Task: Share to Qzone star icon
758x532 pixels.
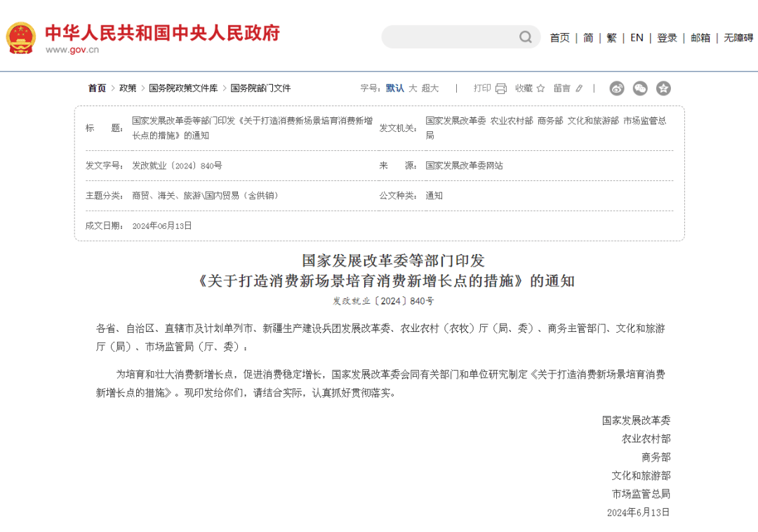Action: 663,88
